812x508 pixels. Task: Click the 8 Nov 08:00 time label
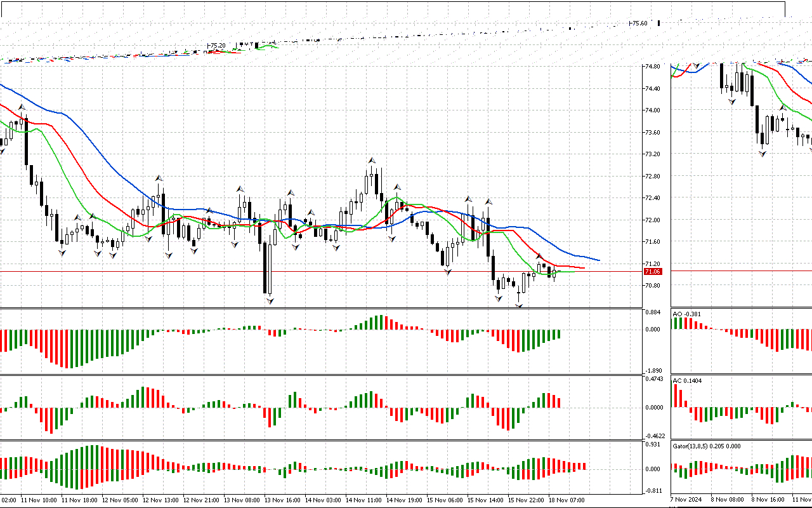coord(727,500)
